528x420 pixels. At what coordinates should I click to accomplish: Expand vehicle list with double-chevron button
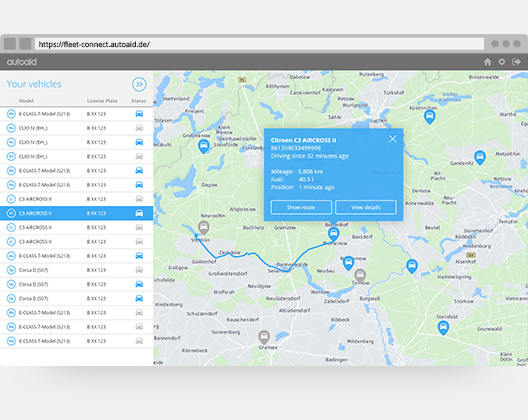pyautogui.click(x=139, y=84)
